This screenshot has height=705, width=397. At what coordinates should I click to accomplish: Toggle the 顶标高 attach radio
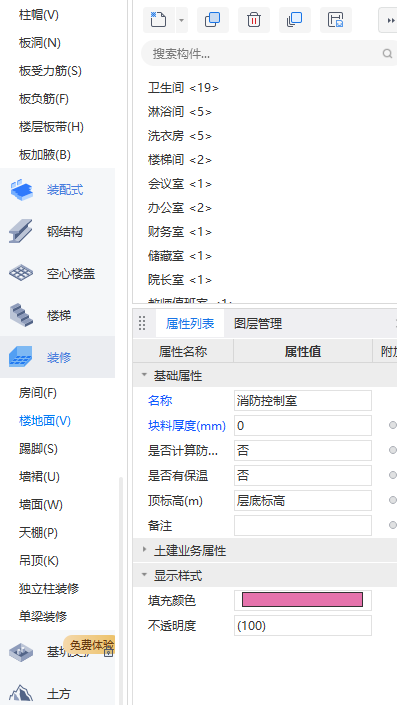pos(393,500)
